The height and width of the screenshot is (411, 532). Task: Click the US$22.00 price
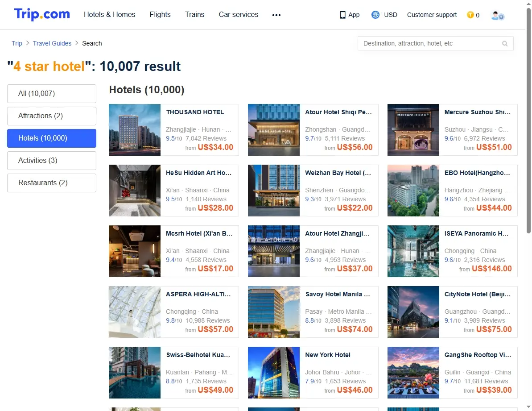[x=355, y=208]
